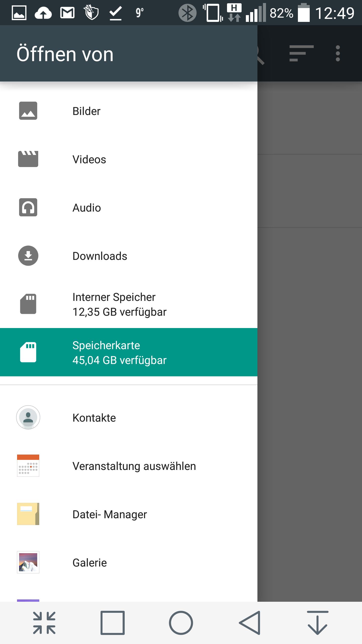Open recent apps square button

113,623
